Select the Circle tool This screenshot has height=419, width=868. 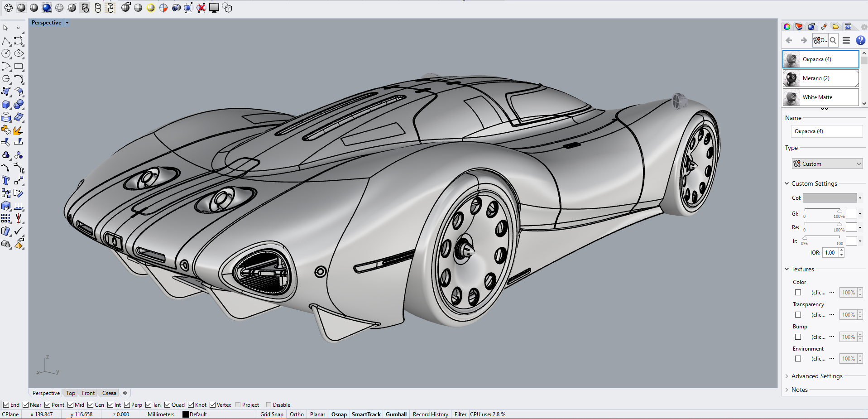(x=6, y=53)
